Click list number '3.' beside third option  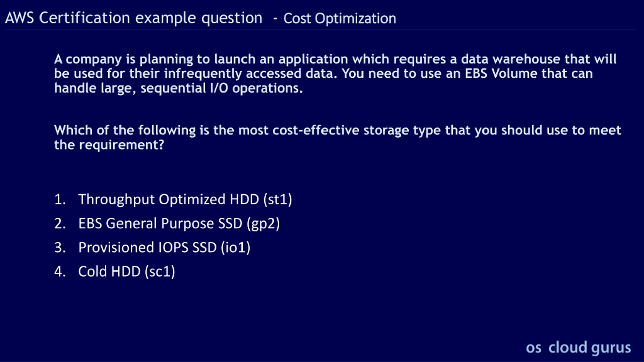(60, 248)
